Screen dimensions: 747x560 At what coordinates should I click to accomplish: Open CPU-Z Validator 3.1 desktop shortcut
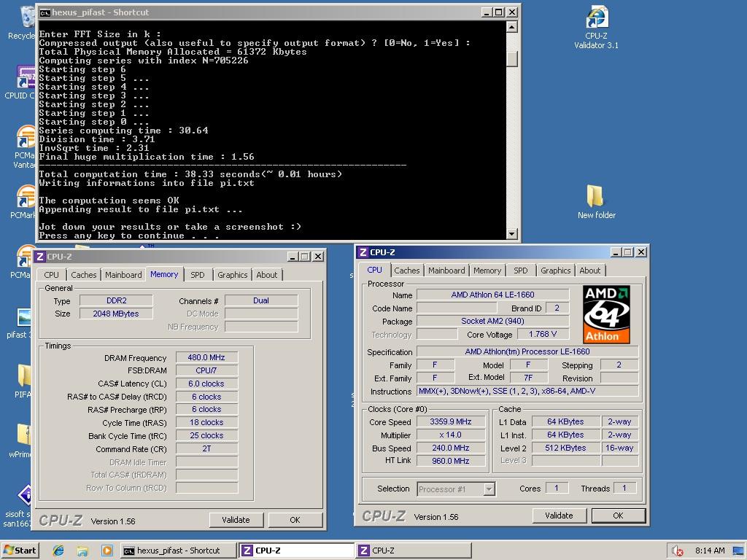pos(596,28)
